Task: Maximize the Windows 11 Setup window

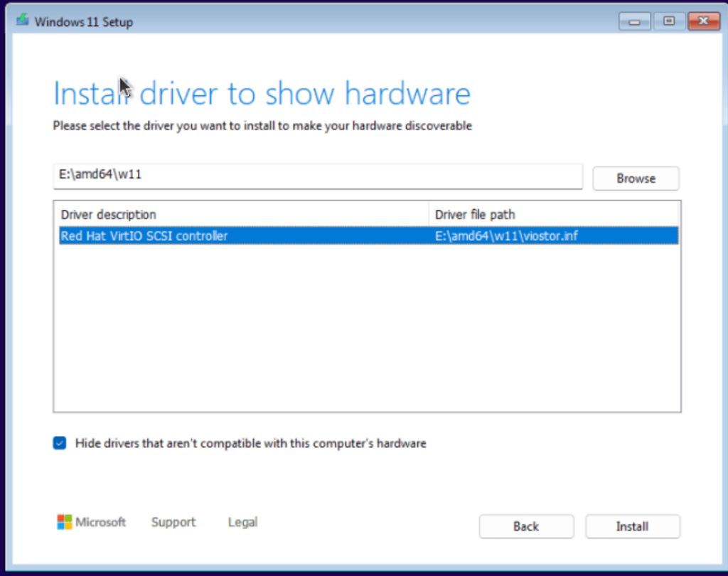Action: pyautogui.click(x=669, y=21)
